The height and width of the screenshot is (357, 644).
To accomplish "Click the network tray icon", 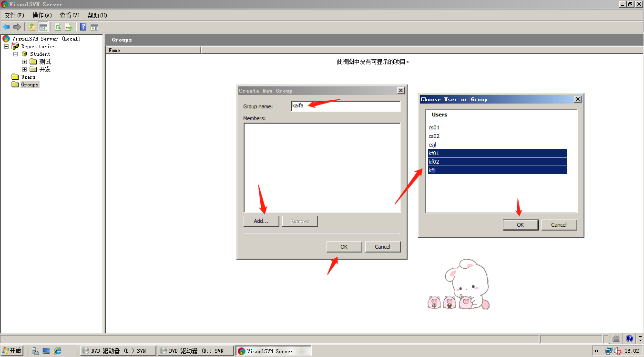I will (609, 351).
